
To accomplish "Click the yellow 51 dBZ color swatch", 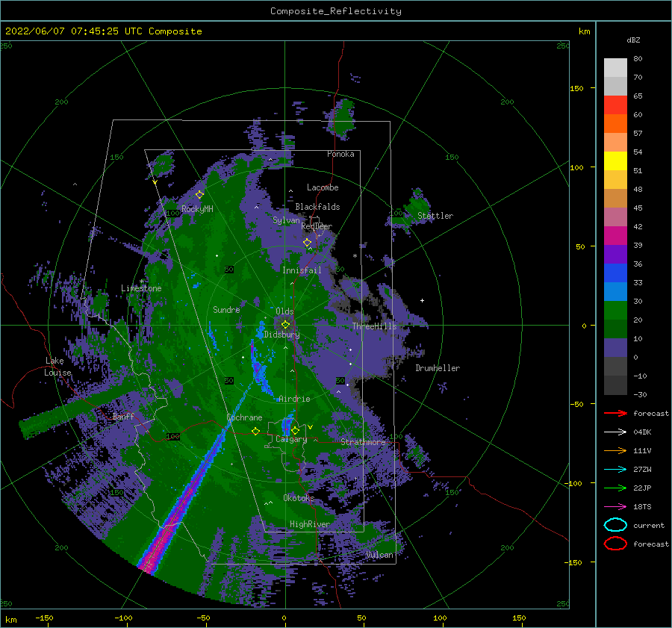I will 615,161.
